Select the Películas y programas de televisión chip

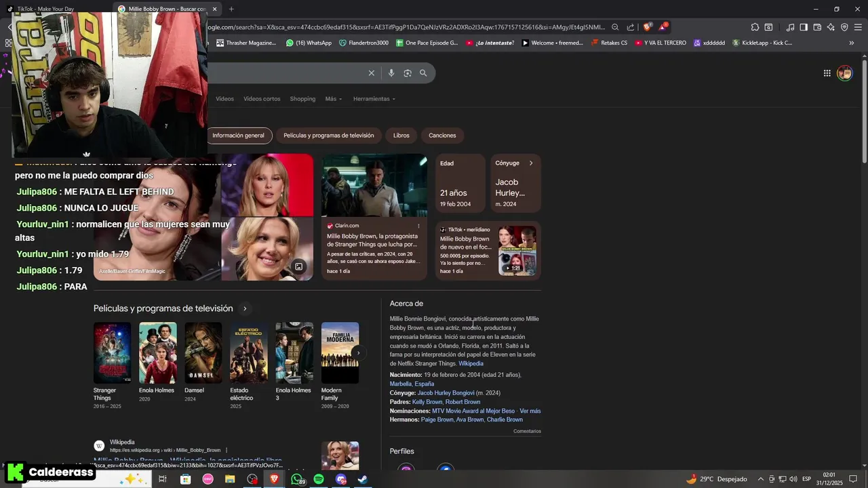click(x=329, y=136)
